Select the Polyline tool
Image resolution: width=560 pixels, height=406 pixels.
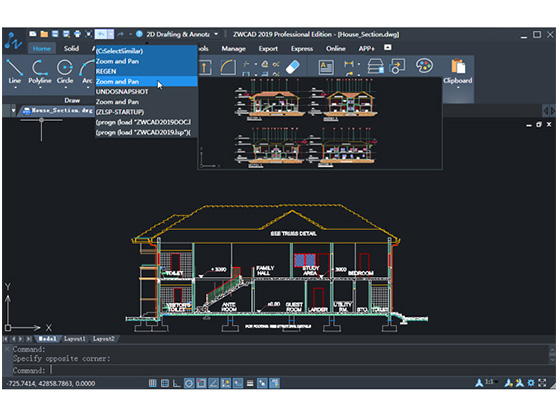coord(40,72)
